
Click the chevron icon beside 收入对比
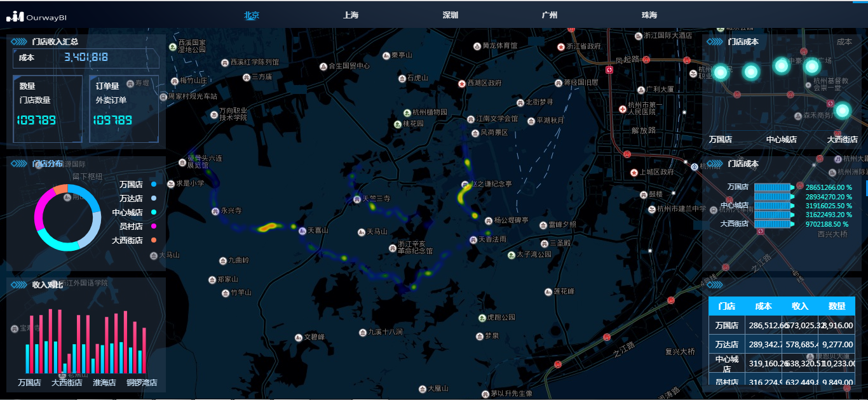(x=18, y=284)
